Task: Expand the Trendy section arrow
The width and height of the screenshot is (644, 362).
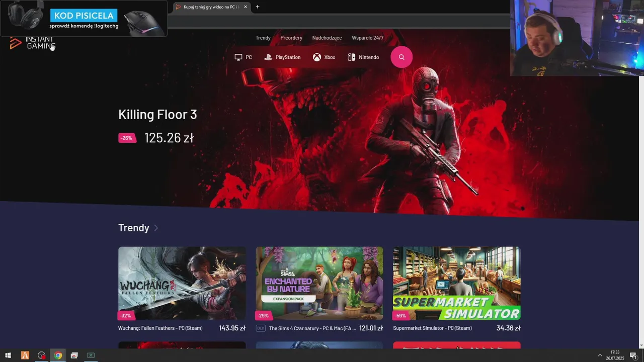Action: pyautogui.click(x=156, y=228)
